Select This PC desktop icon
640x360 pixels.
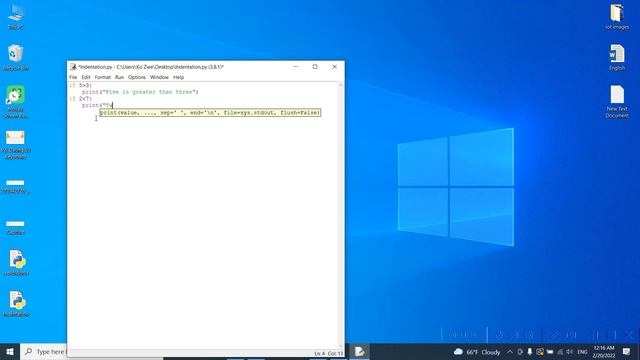pos(16,17)
